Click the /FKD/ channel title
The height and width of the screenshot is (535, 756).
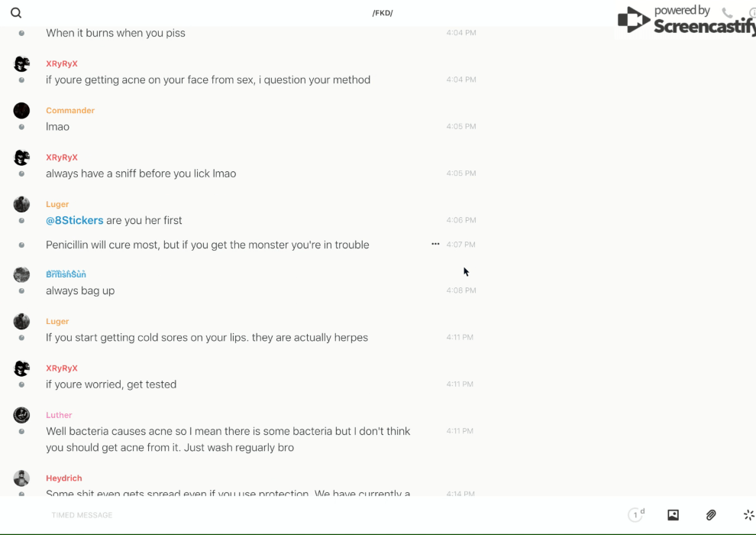pyautogui.click(x=383, y=13)
